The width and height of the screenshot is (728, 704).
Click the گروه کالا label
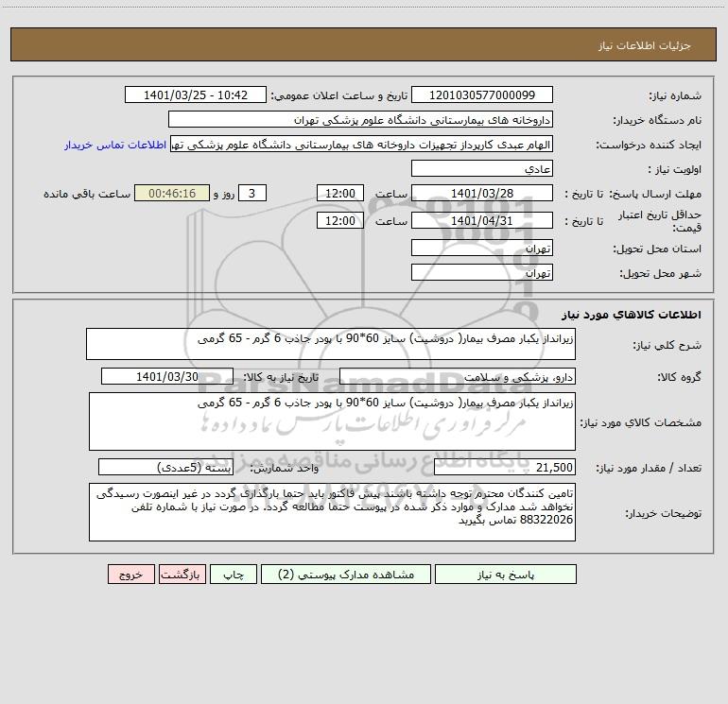(680, 377)
